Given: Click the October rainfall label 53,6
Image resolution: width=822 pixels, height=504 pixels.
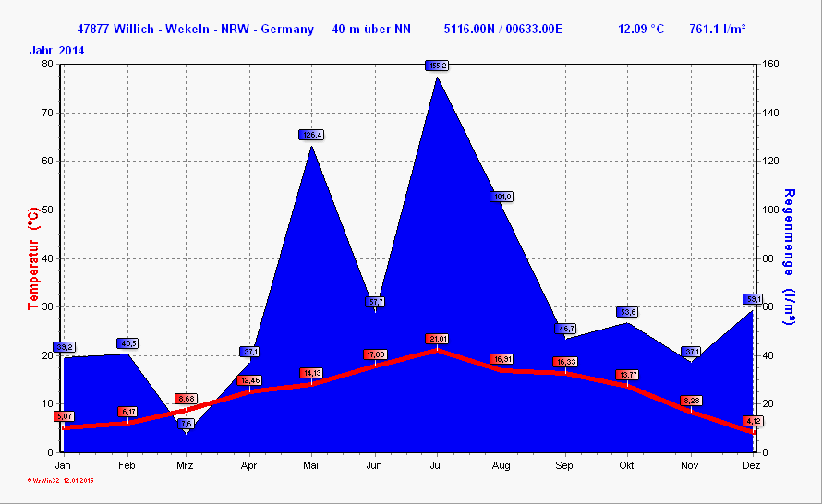Looking at the screenshot, I should coord(627,312).
